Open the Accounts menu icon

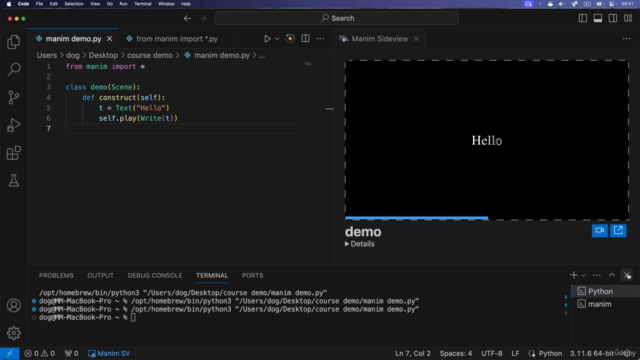pyautogui.click(x=13, y=305)
